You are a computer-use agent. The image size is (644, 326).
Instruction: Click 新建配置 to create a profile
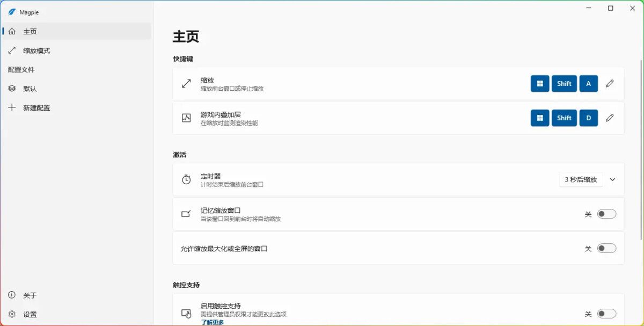pyautogui.click(x=36, y=107)
